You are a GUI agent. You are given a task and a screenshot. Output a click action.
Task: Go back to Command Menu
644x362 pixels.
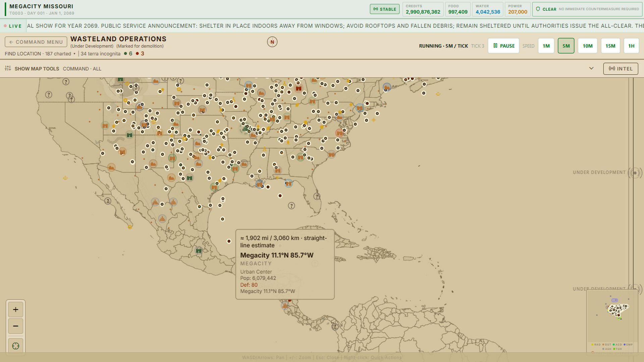pyautogui.click(x=36, y=42)
